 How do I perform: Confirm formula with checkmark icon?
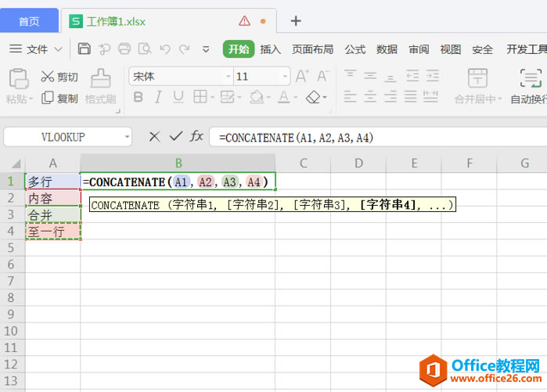tap(176, 136)
